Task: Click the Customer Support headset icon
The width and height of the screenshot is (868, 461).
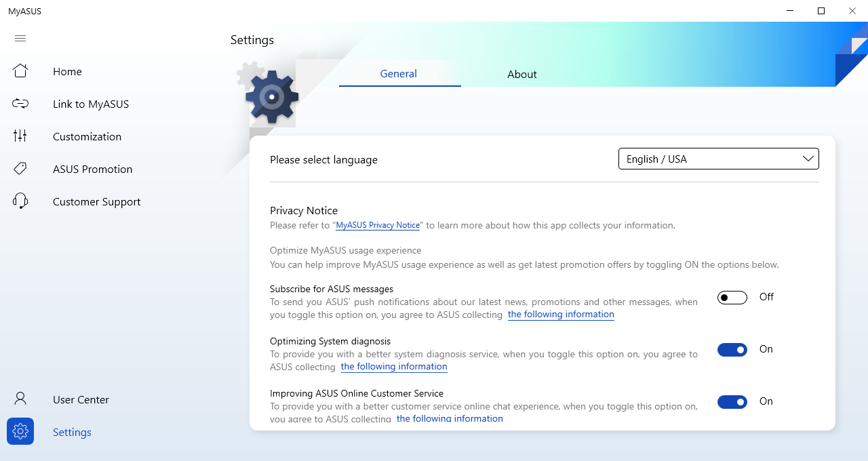Action: (20, 201)
